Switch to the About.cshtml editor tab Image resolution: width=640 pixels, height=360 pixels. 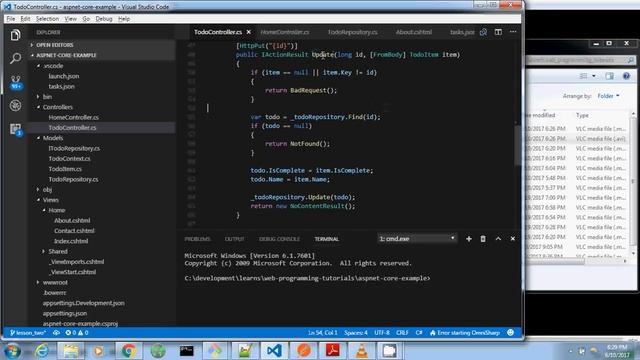(x=414, y=32)
